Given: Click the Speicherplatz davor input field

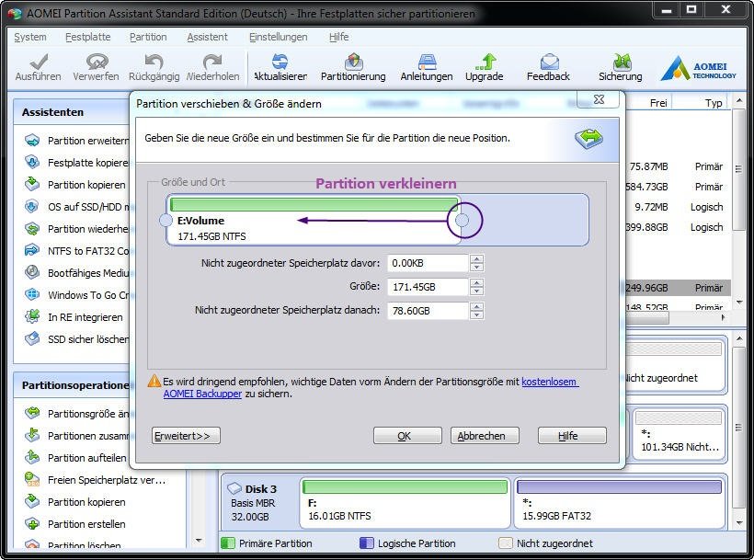Looking at the screenshot, I should [428, 263].
